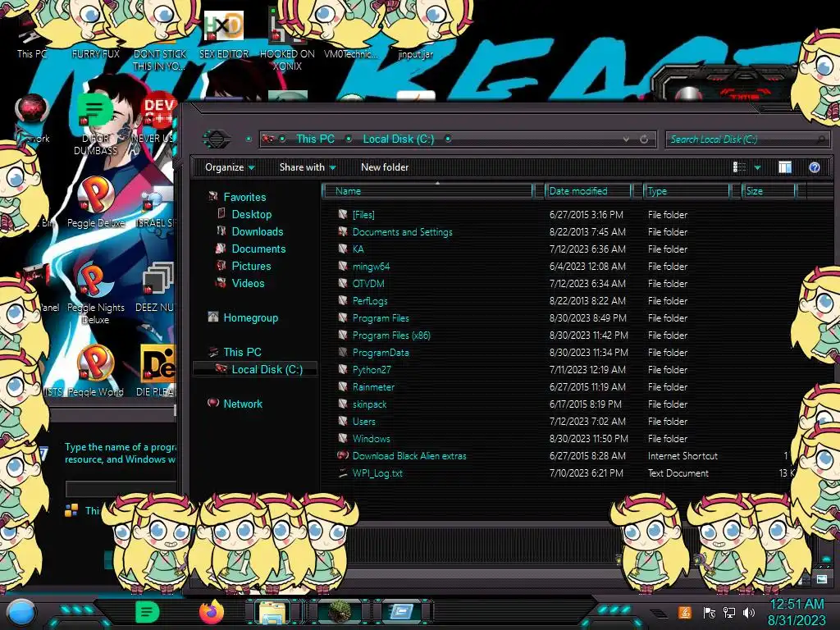Sort by the Name column header
Viewport: 840px width, 630px height.
click(x=428, y=191)
